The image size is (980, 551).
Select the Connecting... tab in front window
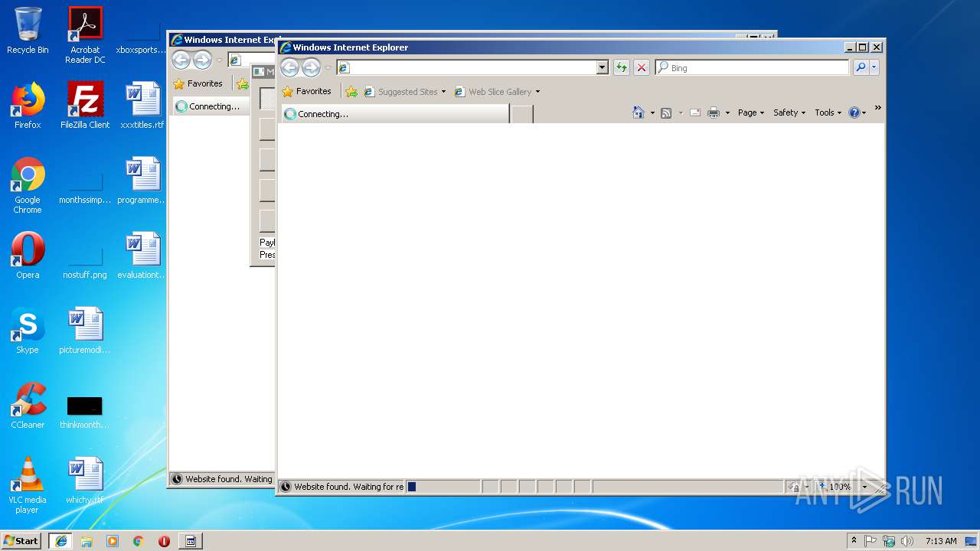(395, 114)
